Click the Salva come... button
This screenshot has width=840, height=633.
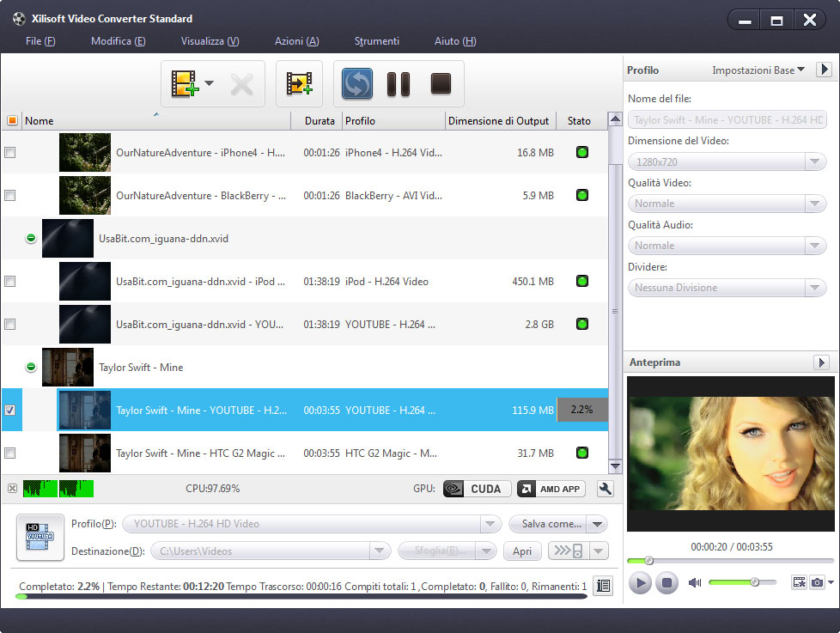[547, 524]
